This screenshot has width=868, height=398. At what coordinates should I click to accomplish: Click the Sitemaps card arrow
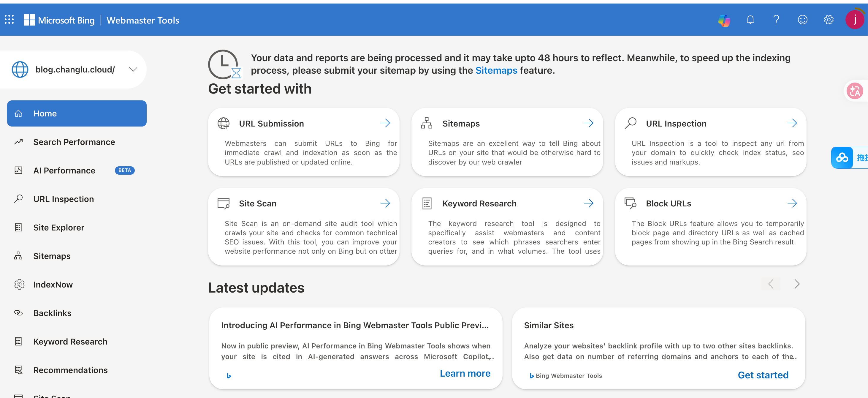[588, 123]
